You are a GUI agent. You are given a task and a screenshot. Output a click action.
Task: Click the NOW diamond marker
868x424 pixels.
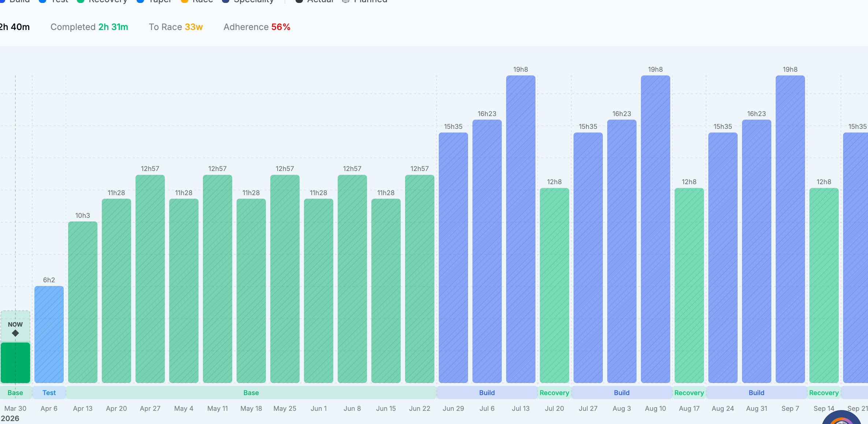[15, 333]
